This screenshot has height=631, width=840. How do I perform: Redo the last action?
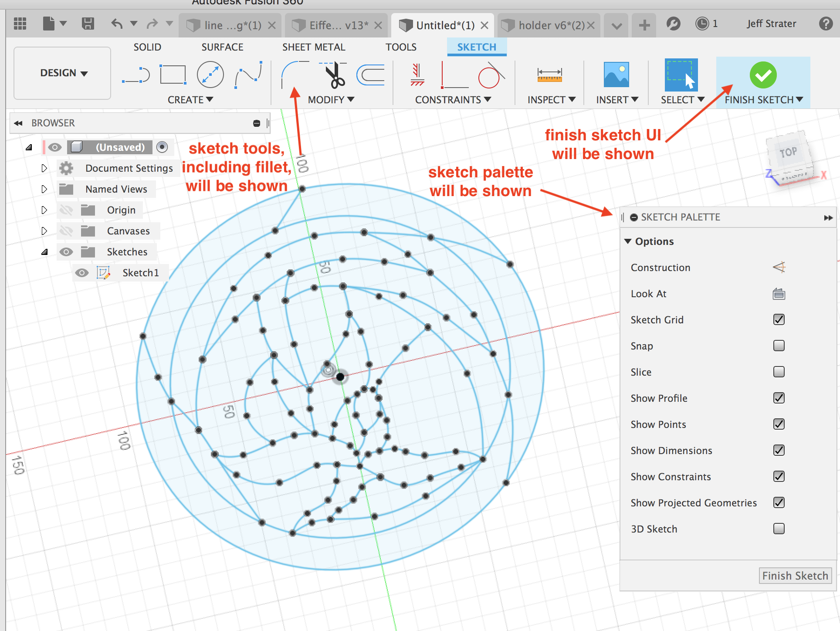152,24
